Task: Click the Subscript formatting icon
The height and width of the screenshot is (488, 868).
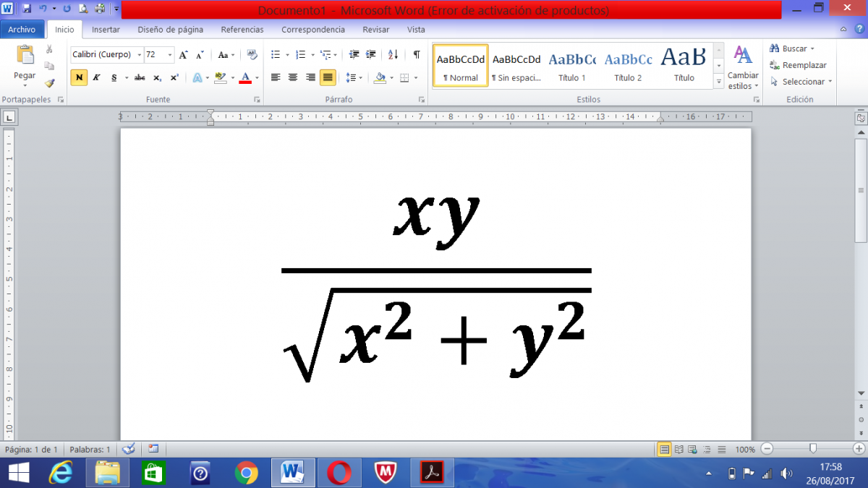Action: click(x=158, y=77)
